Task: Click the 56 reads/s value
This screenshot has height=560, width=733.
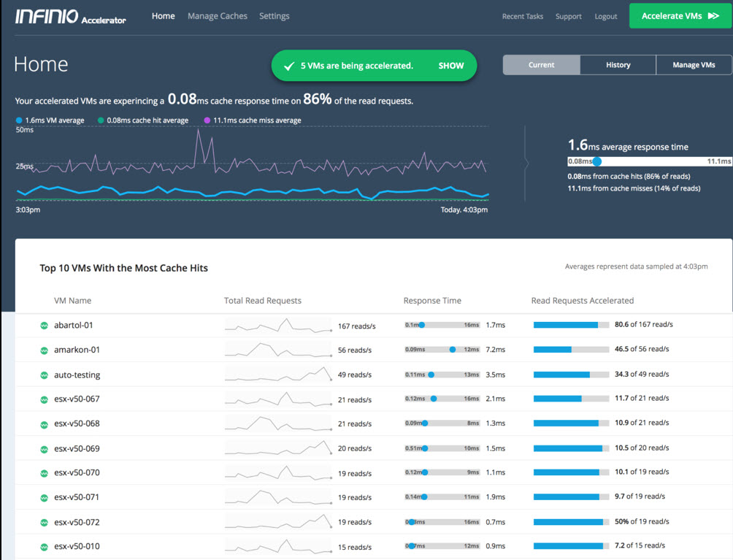Action: pos(355,350)
